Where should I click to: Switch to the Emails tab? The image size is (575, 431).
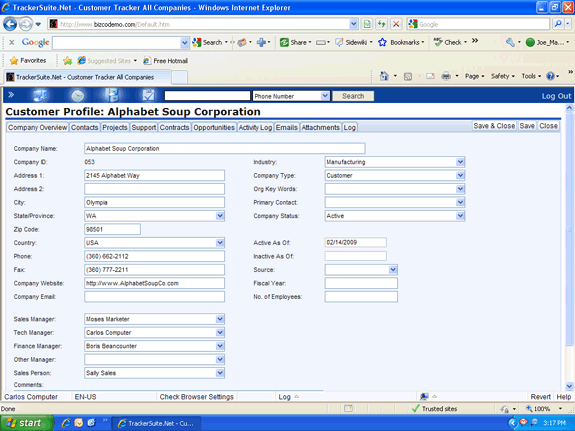coord(286,127)
